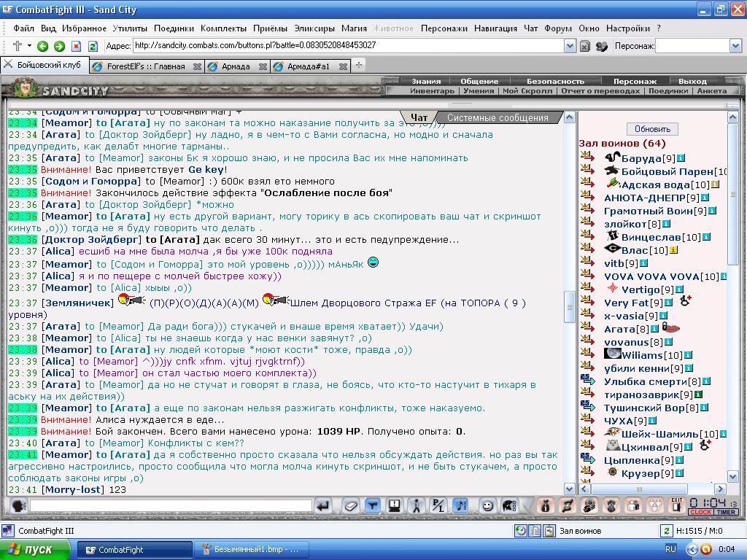Click the Windows пуск start button
The width and height of the screenshot is (747, 560).
click(35, 550)
